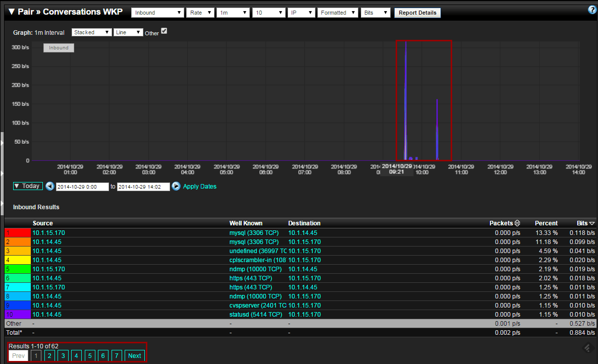This screenshot has height=364, width=598.
Task: Open the Stacked graph mode dropdown
Action: 91,32
